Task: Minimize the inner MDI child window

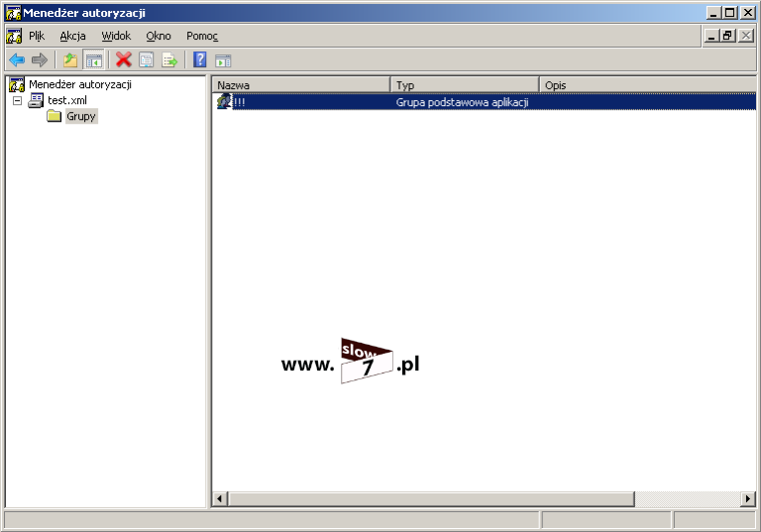Action: 711,36
